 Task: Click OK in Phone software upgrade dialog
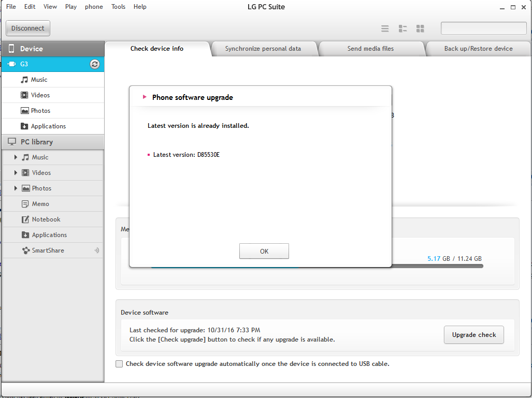[x=264, y=251]
